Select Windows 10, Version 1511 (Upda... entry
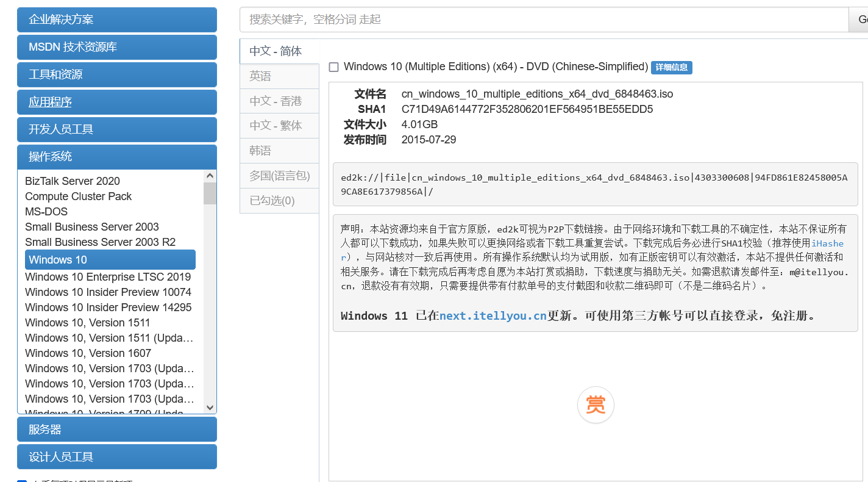 click(x=110, y=338)
